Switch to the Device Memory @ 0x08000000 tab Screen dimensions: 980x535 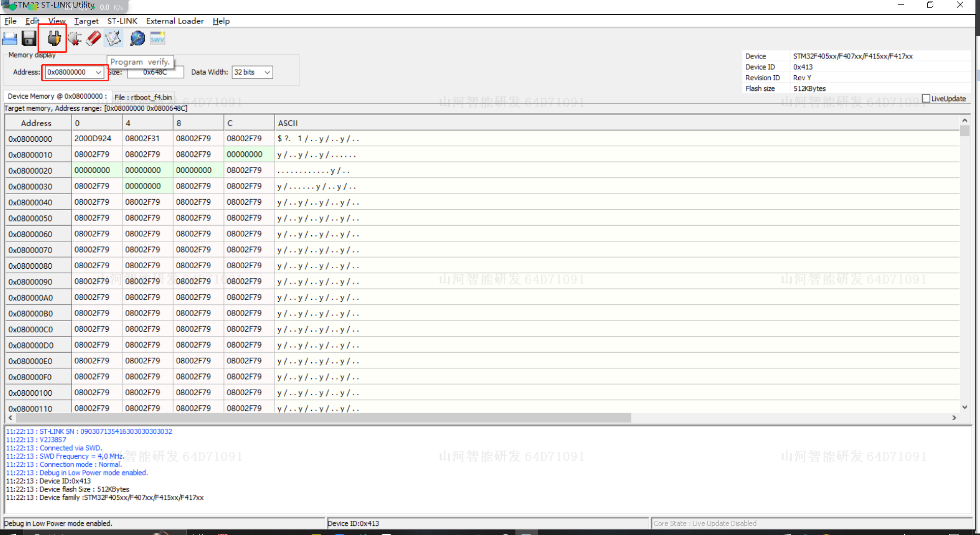(57, 96)
